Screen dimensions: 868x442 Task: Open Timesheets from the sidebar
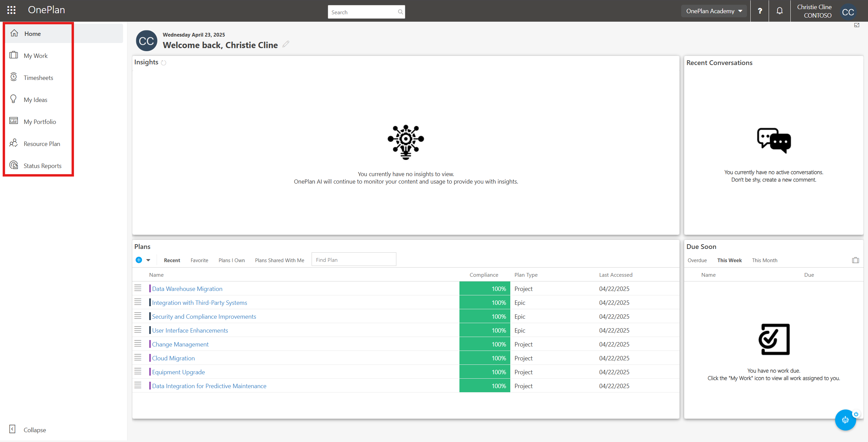(x=38, y=78)
